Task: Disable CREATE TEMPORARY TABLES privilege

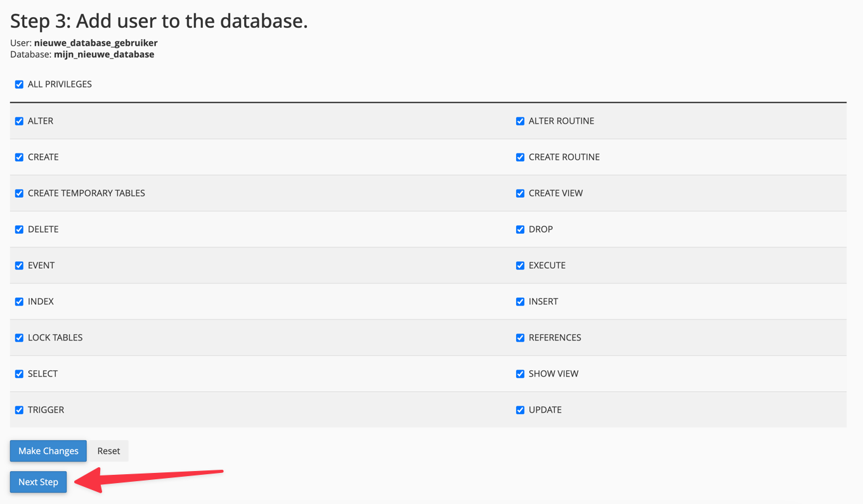Action: 19,193
